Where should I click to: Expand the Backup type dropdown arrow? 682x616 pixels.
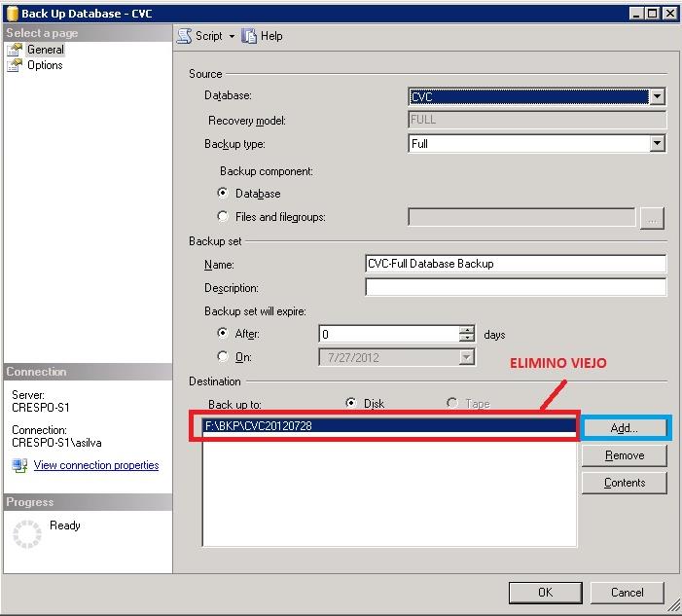pyautogui.click(x=658, y=143)
